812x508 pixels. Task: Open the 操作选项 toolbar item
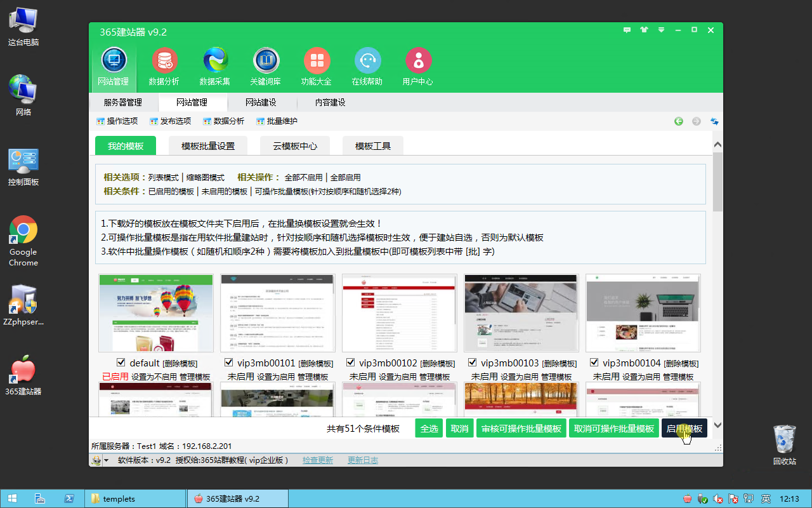(117, 121)
